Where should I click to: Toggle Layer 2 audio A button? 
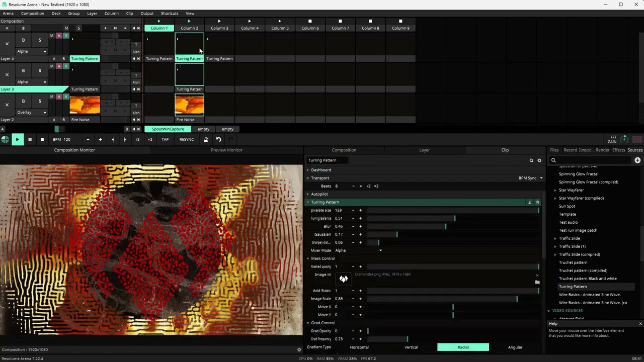pos(59,97)
